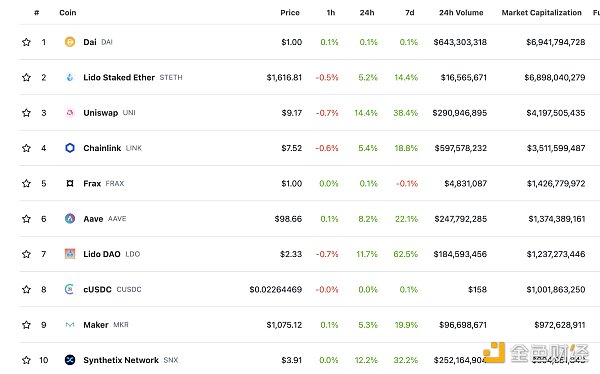This screenshot has height=374, width=600.
Task: Click the Aave logo icon
Action: (x=70, y=219)
